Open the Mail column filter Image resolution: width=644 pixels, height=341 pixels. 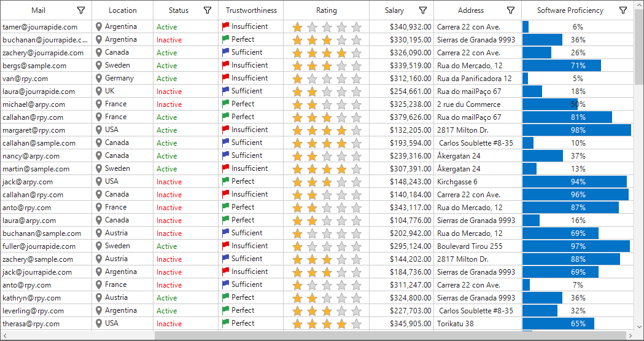coord(81,10)
